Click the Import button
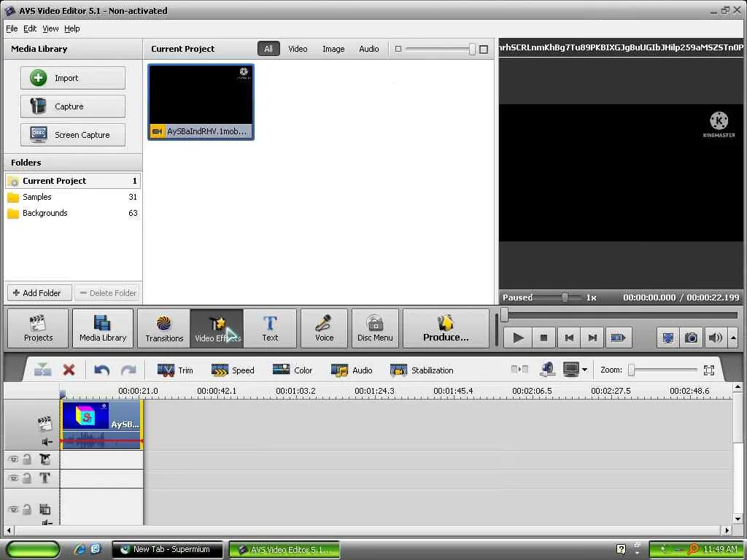This screenshot has width=747, height=560. 73,77
